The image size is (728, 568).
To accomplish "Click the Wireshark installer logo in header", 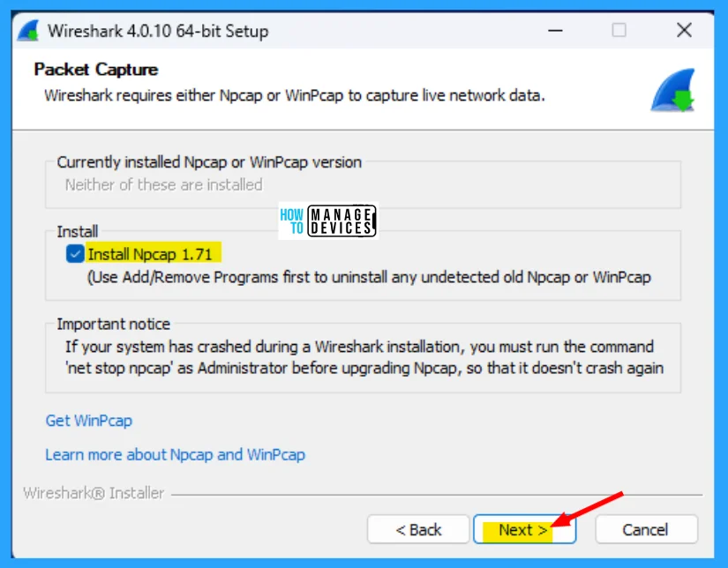I will click(672, 91).
